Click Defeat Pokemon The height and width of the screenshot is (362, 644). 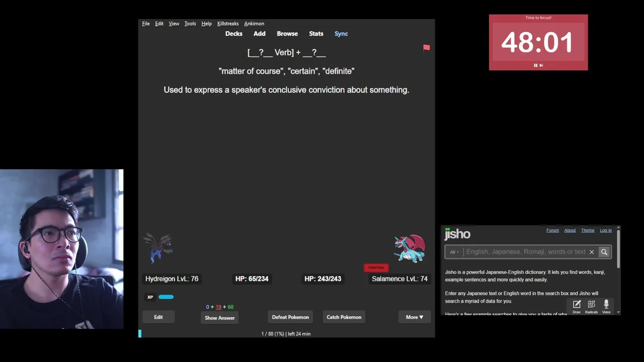(x=290, y=317)
